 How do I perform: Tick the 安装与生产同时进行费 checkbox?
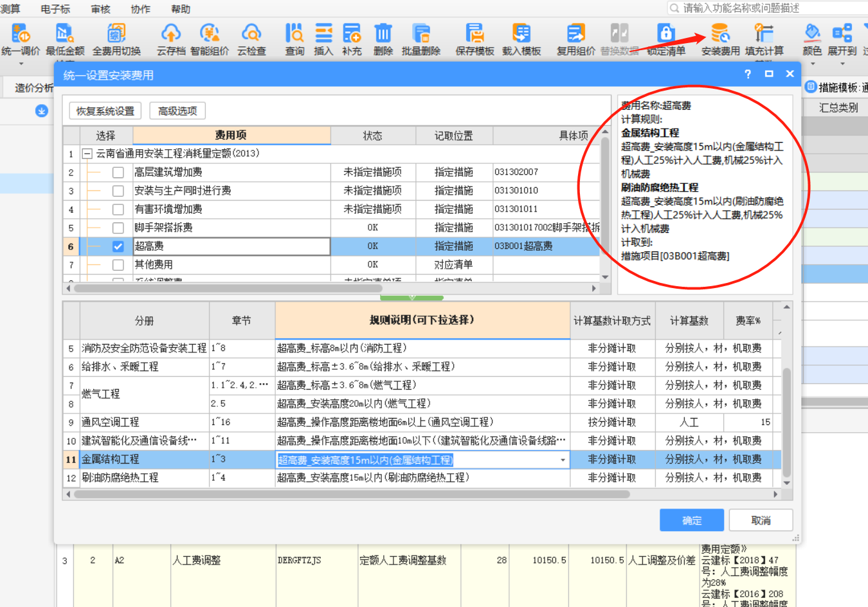coord(118,191)
